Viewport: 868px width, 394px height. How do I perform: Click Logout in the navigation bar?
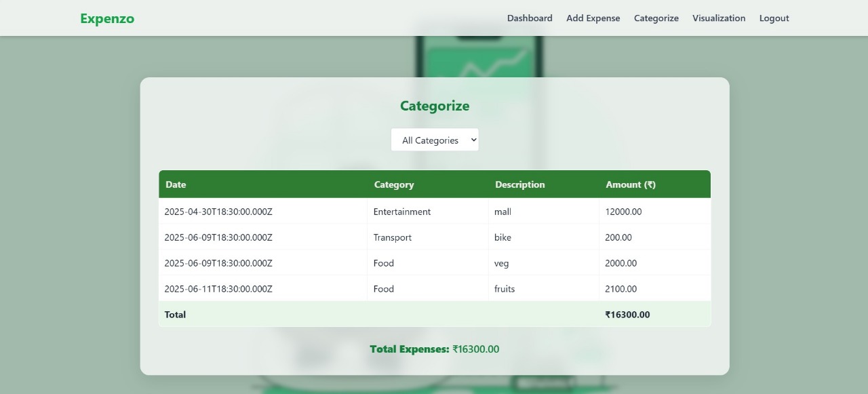tap(774, 18)
